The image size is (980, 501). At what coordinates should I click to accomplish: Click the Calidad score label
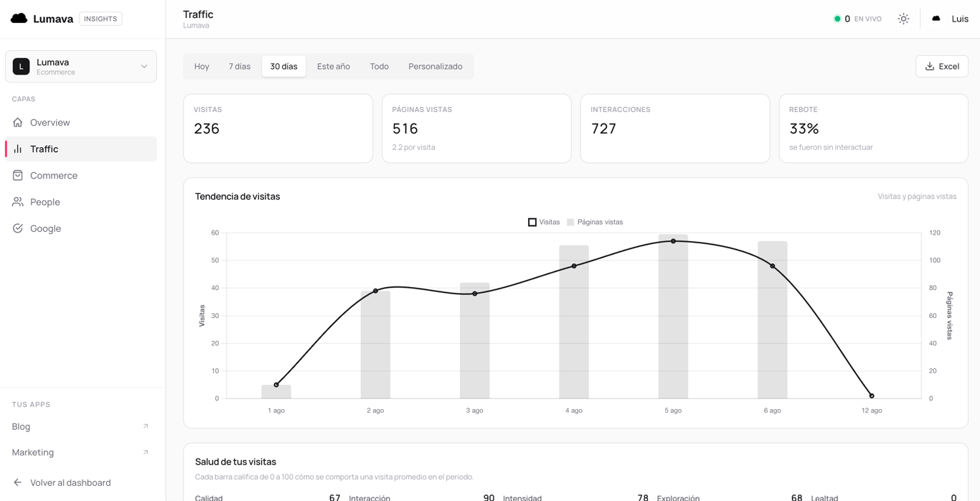click(209, 497)
